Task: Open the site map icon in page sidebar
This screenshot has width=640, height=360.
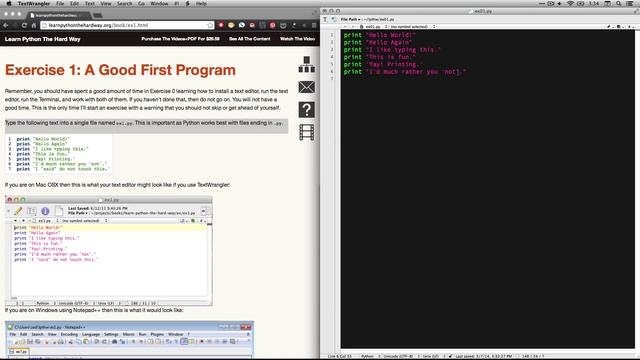Action: [x=307, y=64]
